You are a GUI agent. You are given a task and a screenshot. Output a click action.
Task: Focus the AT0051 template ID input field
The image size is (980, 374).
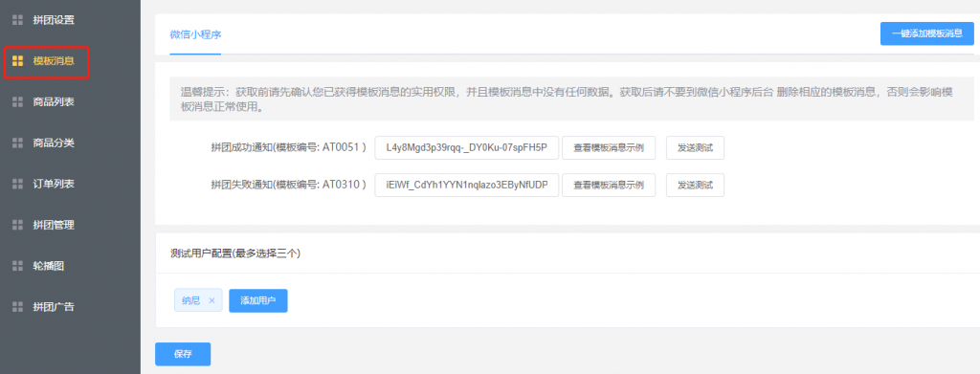[x=466, y=148]
